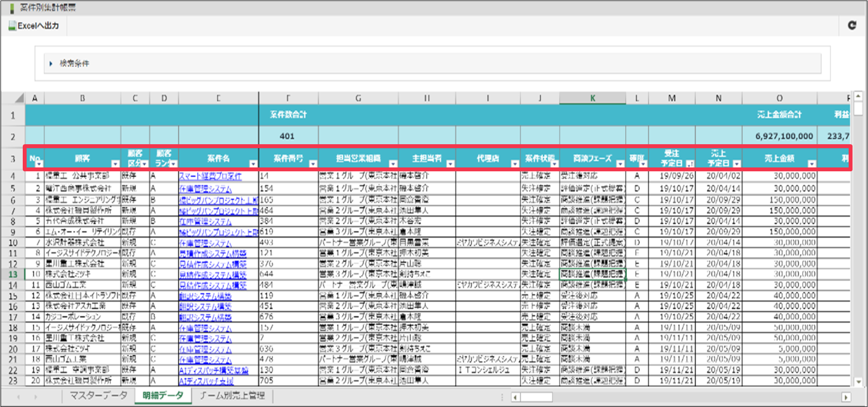Click the next sheet navigation arrow
The height and width of the screenshot is (407, 868).
(x=36, y=396)
